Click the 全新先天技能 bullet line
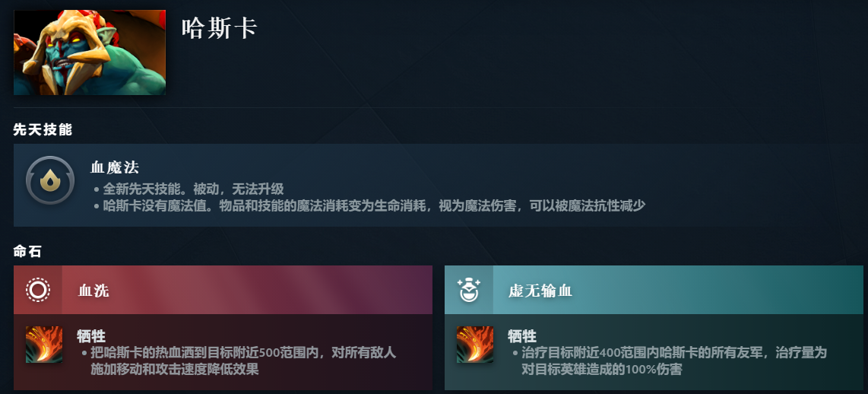868x394 pixels. pos(188,189)
